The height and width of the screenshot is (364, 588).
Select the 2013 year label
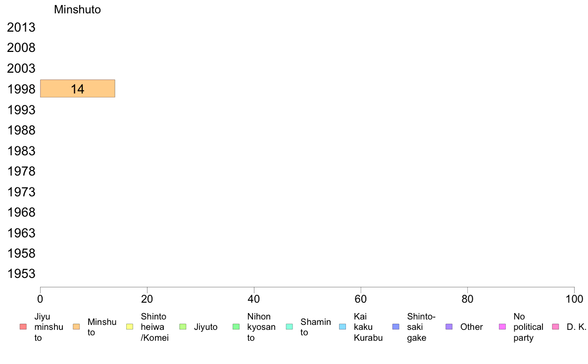(x=21, y=27)
